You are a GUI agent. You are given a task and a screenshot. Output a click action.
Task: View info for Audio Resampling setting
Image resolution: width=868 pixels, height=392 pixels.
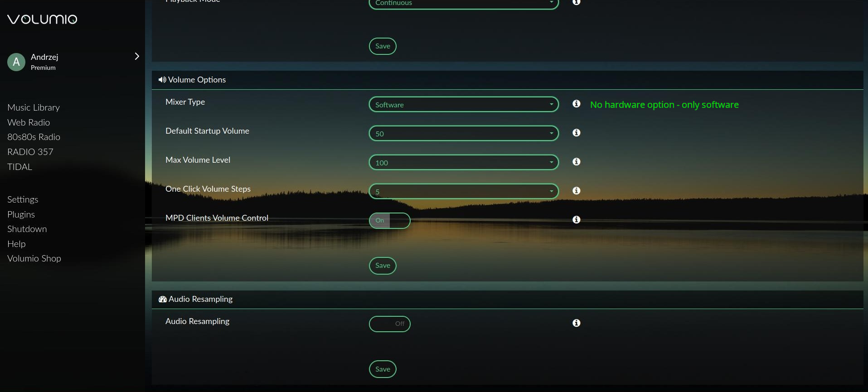point(576,323)
